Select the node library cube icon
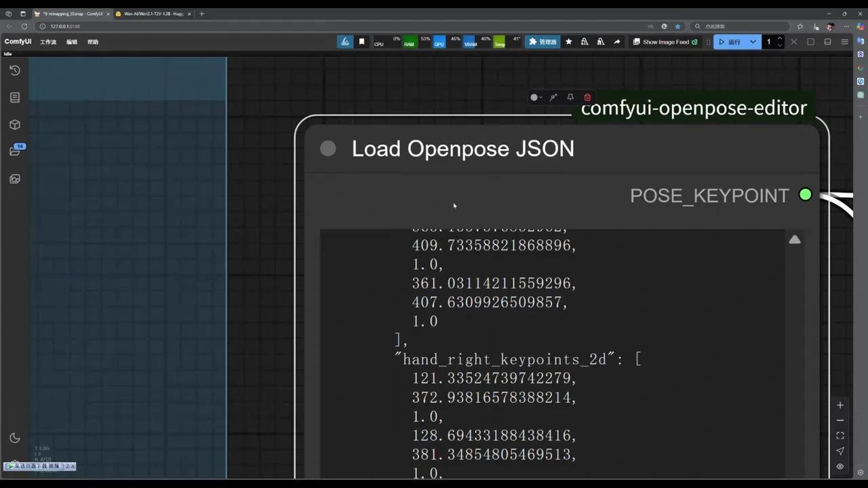The height and width of the screenshot is (488, 868). pos(15,125)
